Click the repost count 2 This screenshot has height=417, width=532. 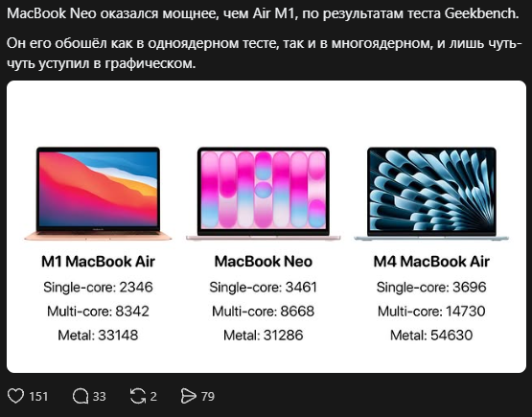153,396
